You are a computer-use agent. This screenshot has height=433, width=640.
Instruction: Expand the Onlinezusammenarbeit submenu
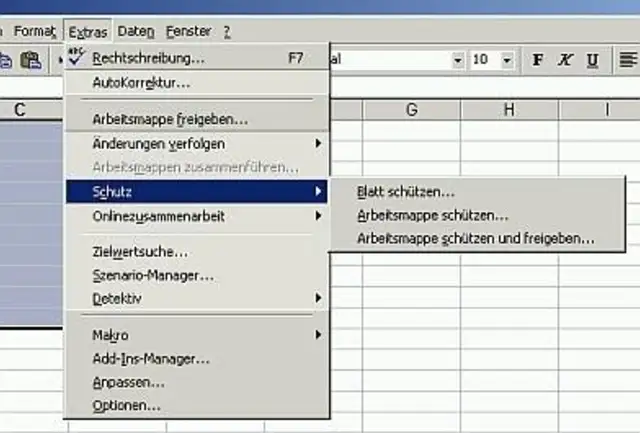(197, 215)
